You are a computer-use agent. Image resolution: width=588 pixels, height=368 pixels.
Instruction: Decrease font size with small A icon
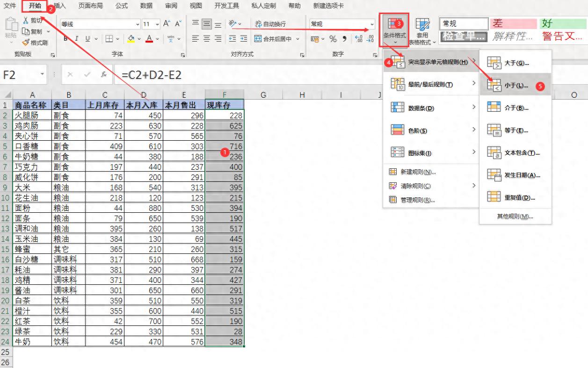(x=178, y=24)
